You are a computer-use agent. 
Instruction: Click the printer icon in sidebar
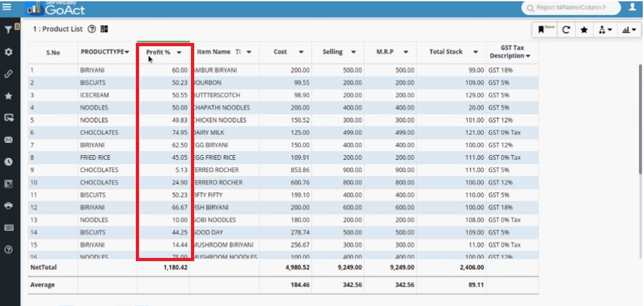point(8,206)
